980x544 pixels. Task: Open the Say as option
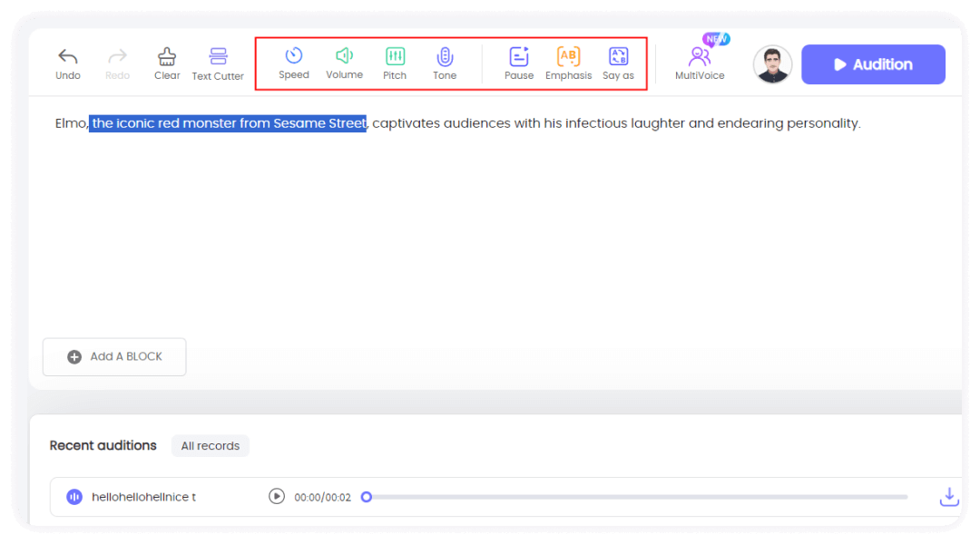618,56
